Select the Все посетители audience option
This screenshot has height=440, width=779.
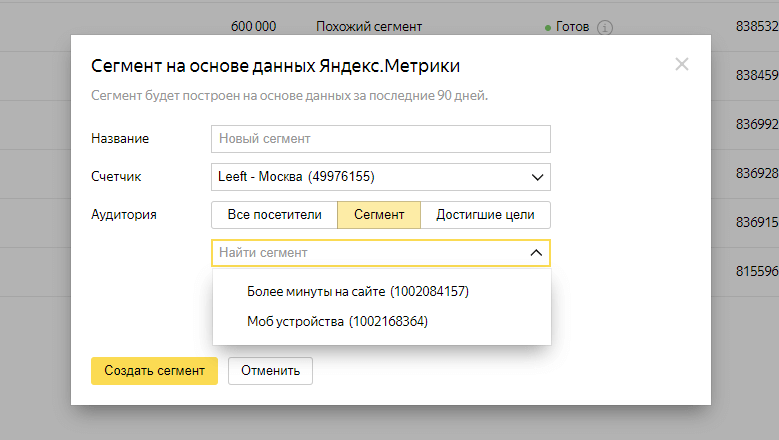[x=274, y=215]
